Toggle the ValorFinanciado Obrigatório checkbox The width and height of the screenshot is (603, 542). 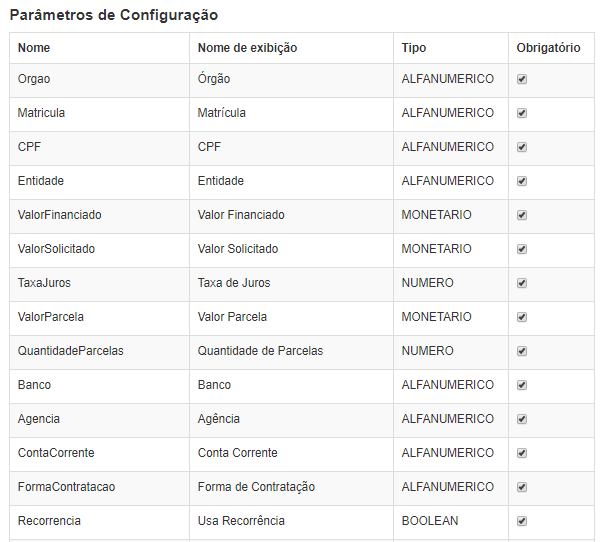click(x=521, y=215)
